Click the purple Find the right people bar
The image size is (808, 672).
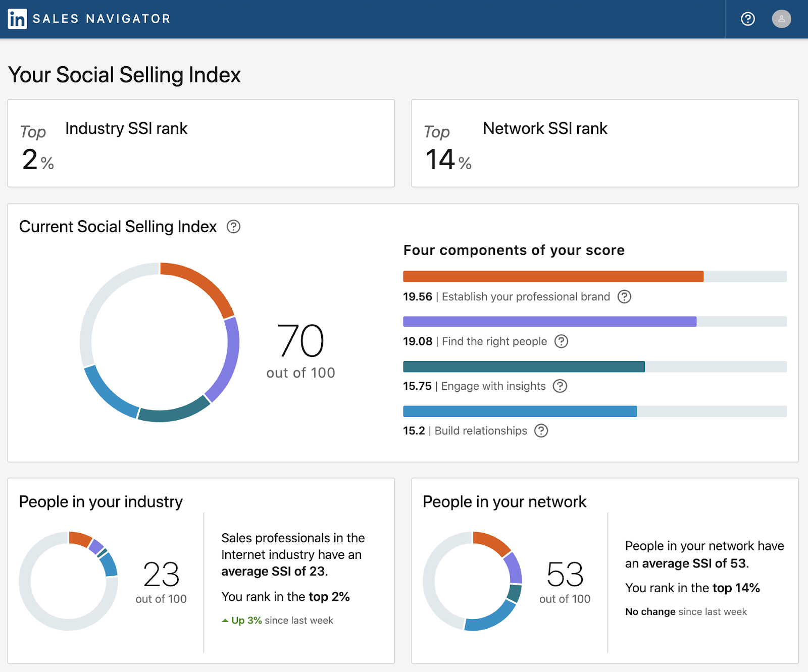pyautogui.click(x=549, y=322)
